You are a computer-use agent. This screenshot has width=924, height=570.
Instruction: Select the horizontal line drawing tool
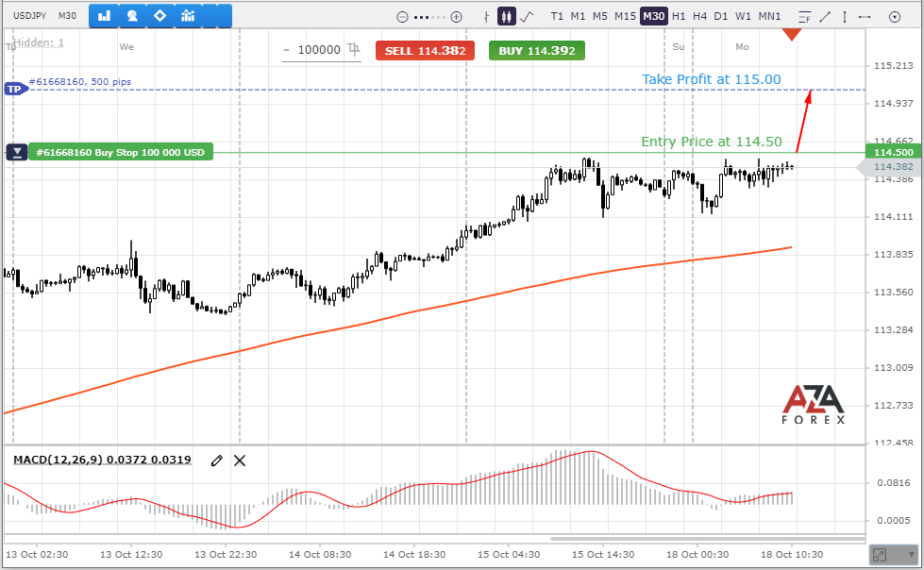[x=865, y=17]
